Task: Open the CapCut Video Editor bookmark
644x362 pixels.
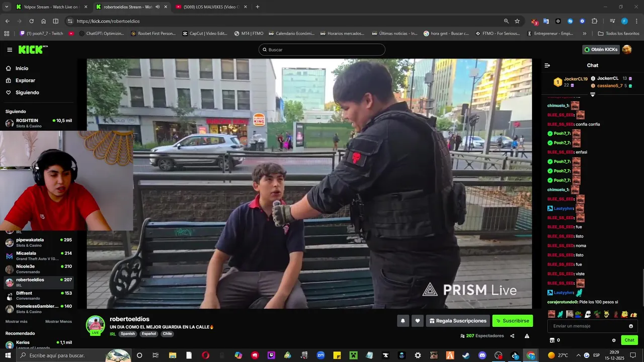Action: [x=205, y=34]
